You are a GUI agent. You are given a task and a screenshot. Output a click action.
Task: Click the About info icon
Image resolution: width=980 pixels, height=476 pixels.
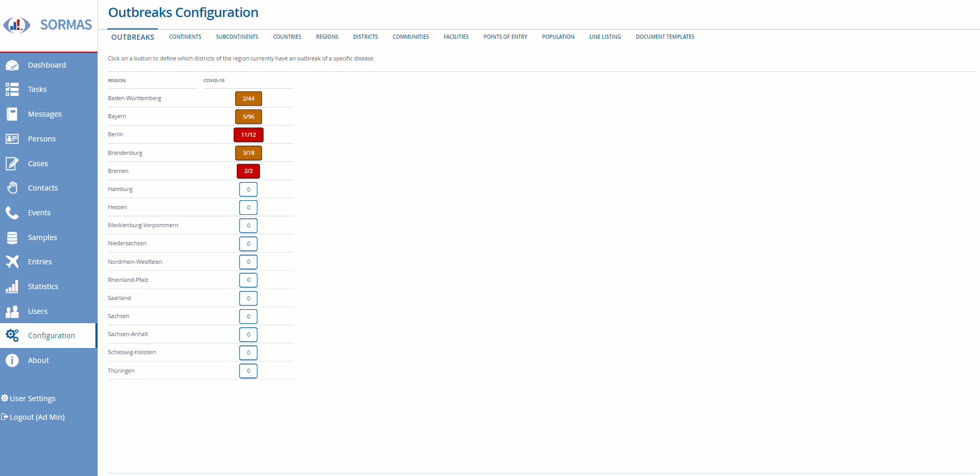[x=12, y=360]
